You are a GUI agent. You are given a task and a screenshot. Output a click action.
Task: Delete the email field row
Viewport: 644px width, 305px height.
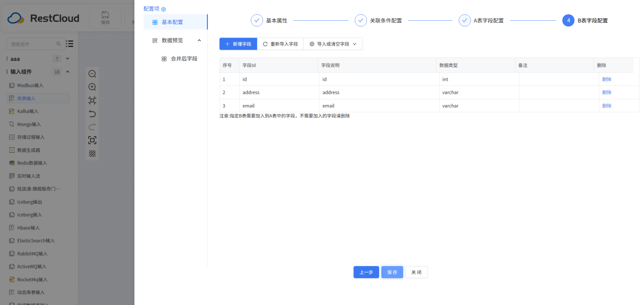click(607, 106)
